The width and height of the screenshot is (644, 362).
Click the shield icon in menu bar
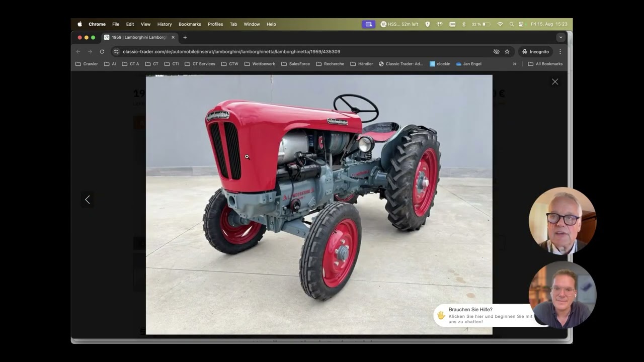coord(428,24)
